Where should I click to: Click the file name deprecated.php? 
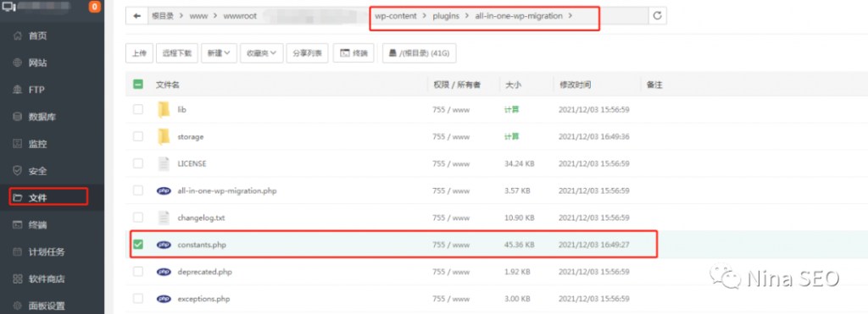point(205,272)
